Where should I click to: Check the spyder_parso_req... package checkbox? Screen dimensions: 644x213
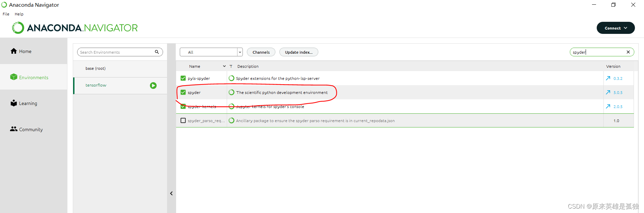tap(183, 120)
